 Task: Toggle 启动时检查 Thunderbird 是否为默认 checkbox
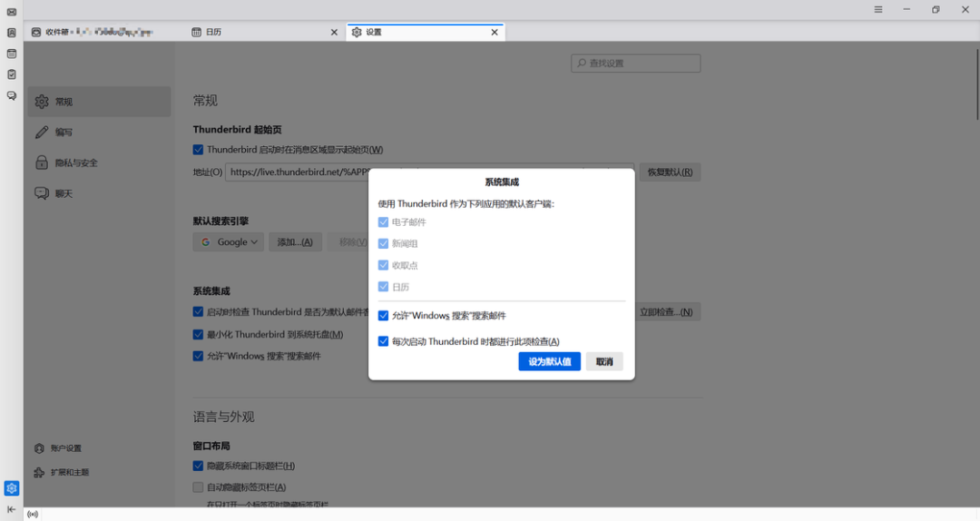point(198,311)
